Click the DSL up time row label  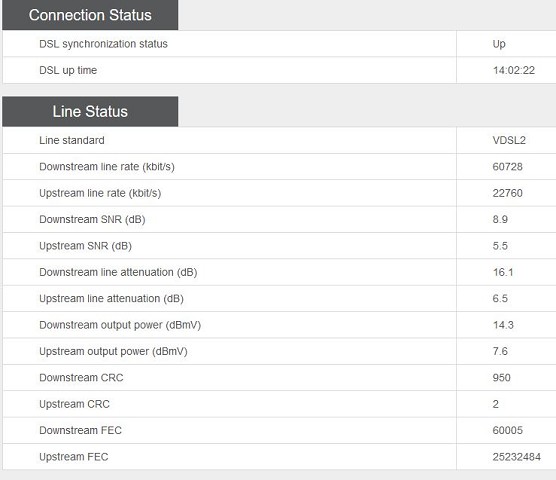68,70
